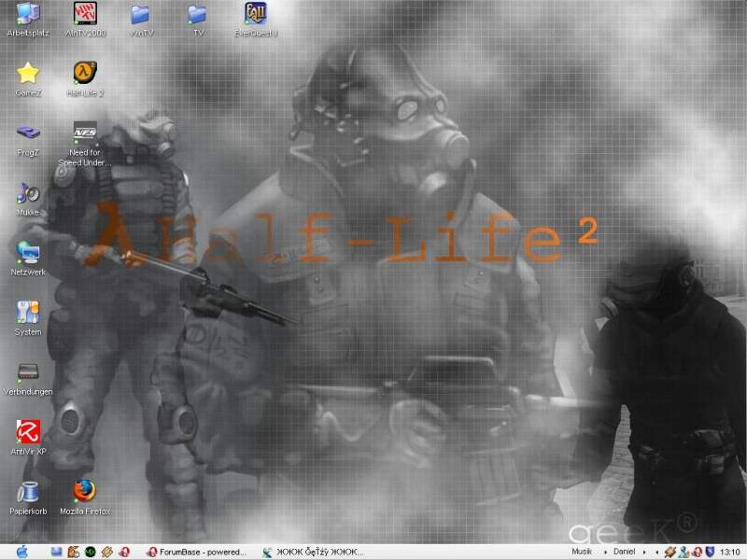The height and width of the screenshot is (560, 747).
Task: Open the Arbeitsplatz desktop icon
Action: 28,19
